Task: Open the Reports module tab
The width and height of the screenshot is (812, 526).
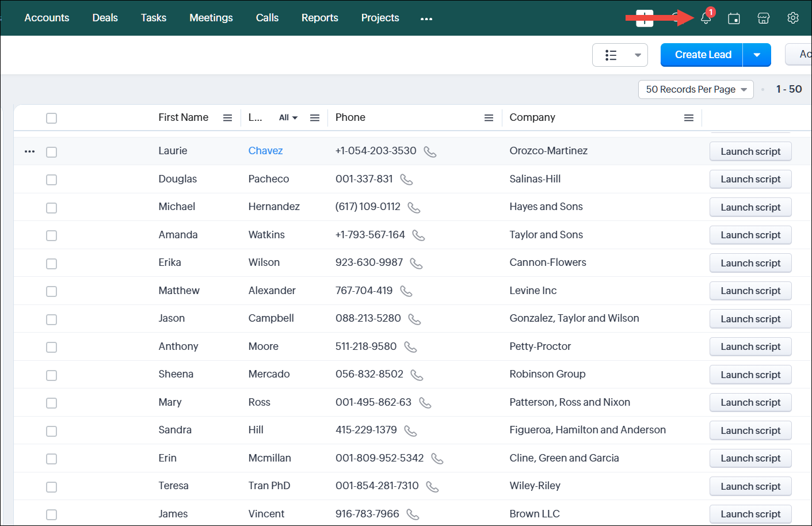Action: pos(319,18)
